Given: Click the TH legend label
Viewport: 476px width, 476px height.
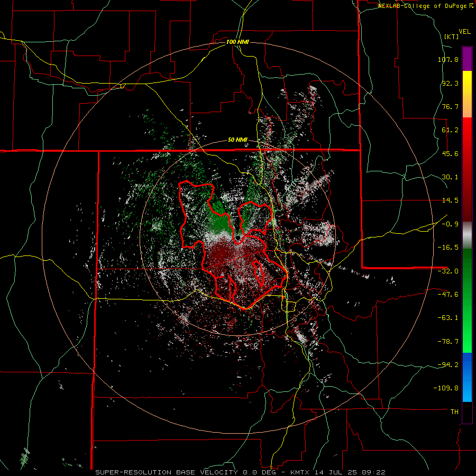Looking at the screenshot, I should click(x=454, y=412).
